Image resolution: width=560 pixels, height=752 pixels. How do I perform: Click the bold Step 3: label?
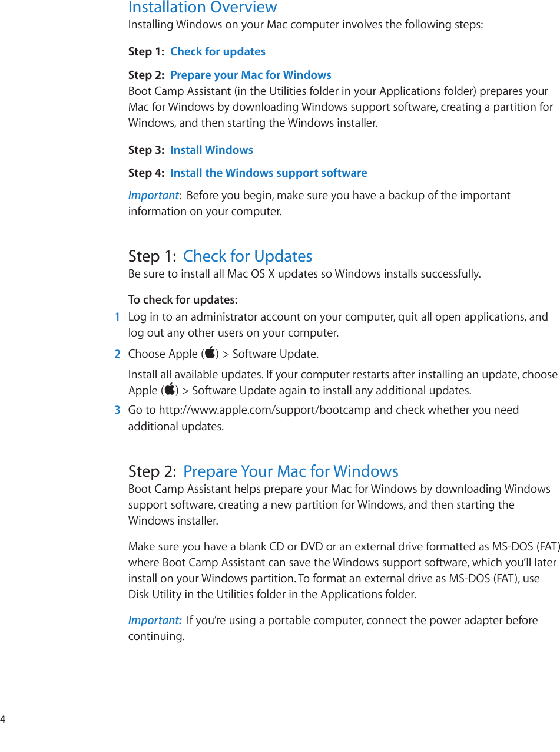(146, 150)
